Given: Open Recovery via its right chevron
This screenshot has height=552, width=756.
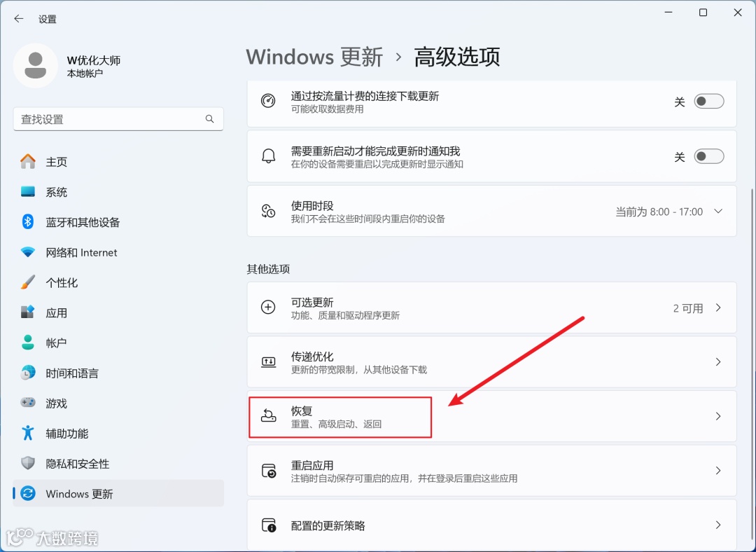Looking at the screenshot, I should point(718,416).
